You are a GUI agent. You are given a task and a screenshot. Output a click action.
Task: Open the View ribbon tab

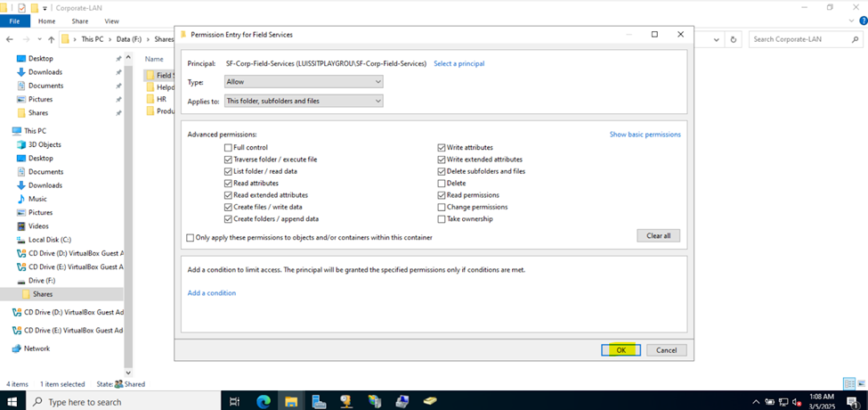112,21
